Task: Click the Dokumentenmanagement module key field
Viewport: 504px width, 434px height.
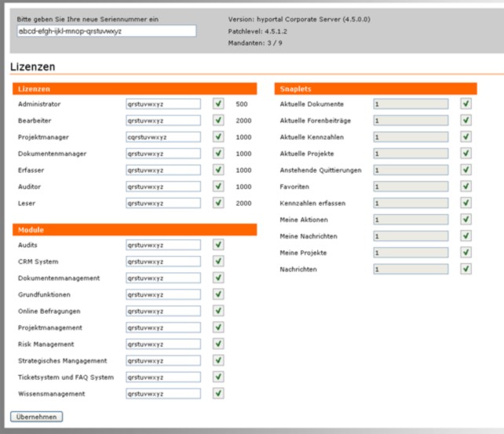Action: [163, 278]
